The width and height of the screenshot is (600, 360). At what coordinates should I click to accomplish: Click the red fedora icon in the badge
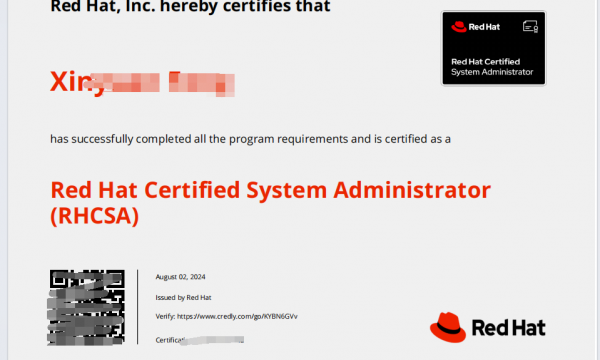pyautogui.click(x=459, y=27)
